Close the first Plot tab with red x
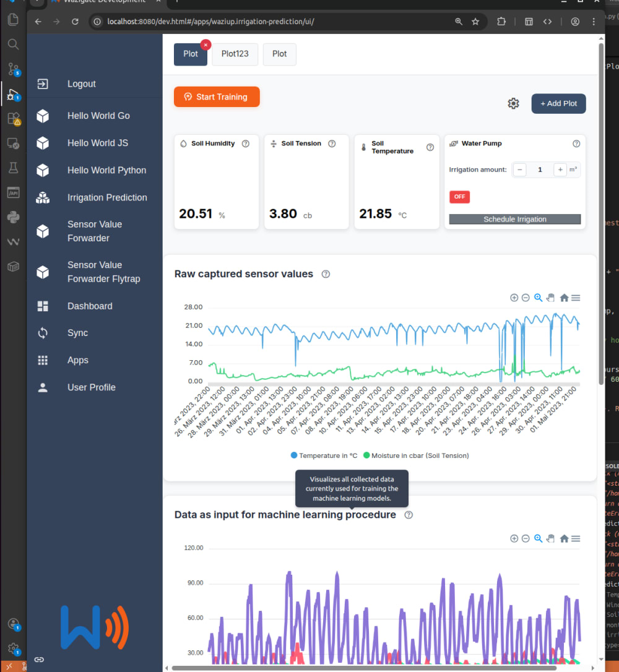Image resolution: width=619 pixels, height=672 pixels. pyautogui.click(x=206, y=45)
